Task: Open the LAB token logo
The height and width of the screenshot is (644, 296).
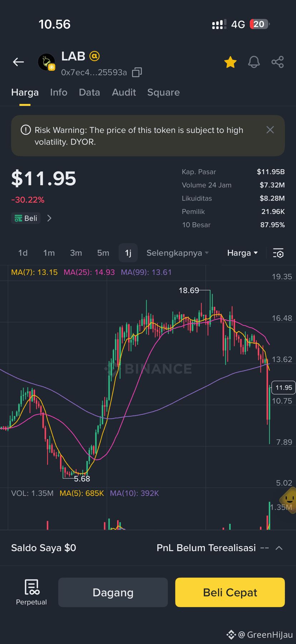Action: click(46, 62)
